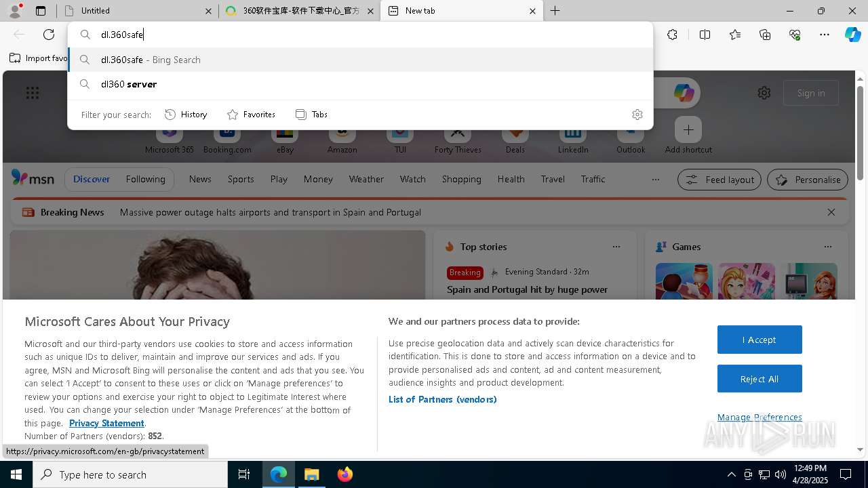The image size is (868, 488).
Task: Filter search by History
Action: pos(186,115)
